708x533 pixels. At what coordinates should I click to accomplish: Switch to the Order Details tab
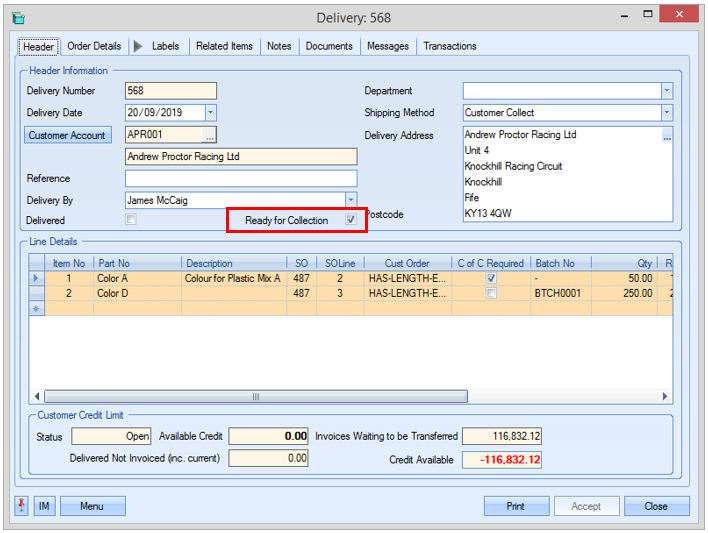pos(94,46)
